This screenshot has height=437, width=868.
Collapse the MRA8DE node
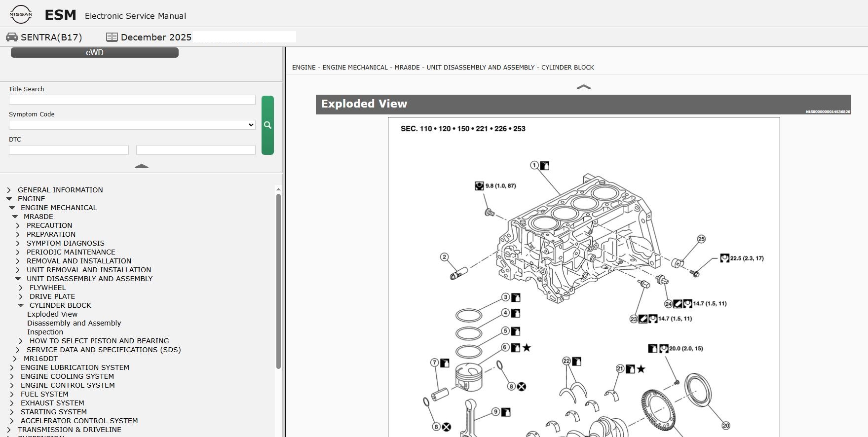tap(15, 217)
